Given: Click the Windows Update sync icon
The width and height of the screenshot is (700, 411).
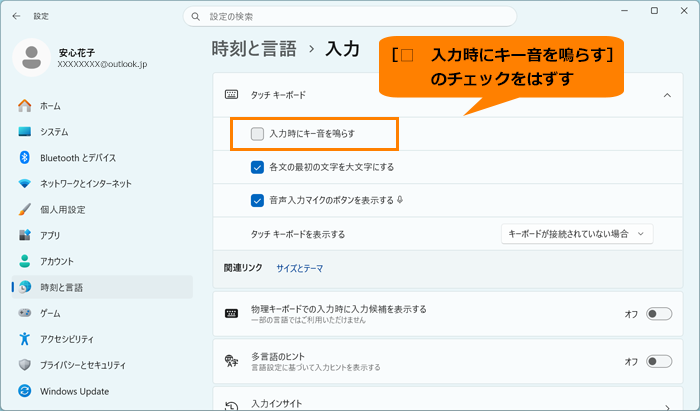Looking at the screenshot, I should tap(25, 391).
